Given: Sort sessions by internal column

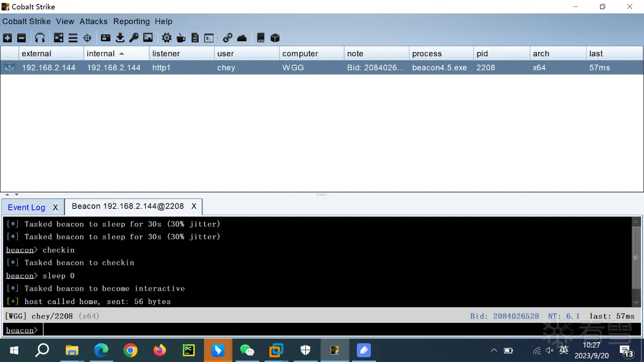Looking at the screenshot, I should pyautogui.click(x=116, y=54).
